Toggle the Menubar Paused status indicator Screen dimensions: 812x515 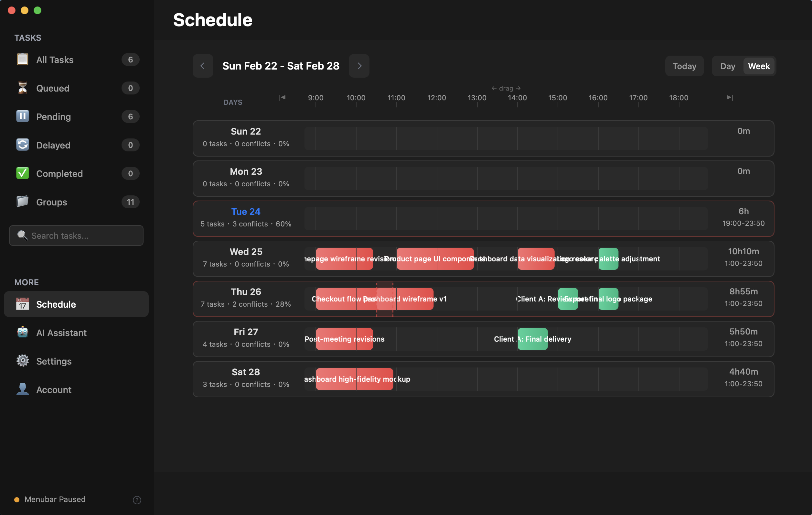tap(16, 499)
